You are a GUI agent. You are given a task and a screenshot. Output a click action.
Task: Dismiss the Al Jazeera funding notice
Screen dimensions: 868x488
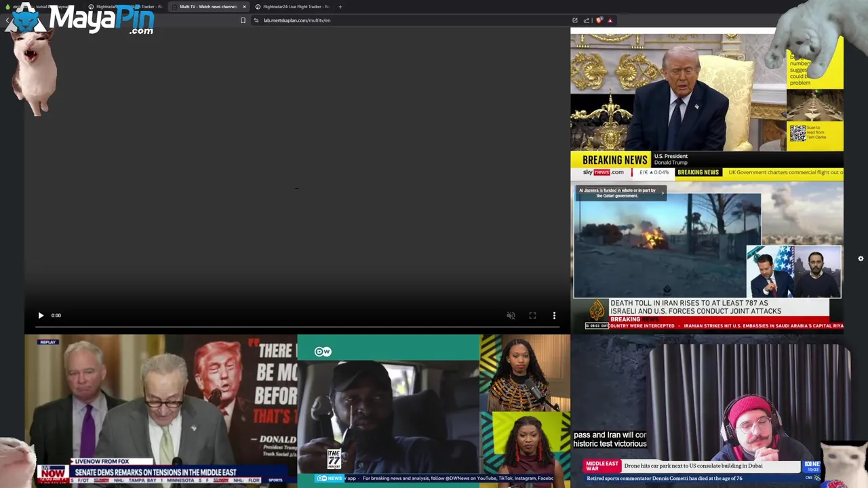[663, 193]
